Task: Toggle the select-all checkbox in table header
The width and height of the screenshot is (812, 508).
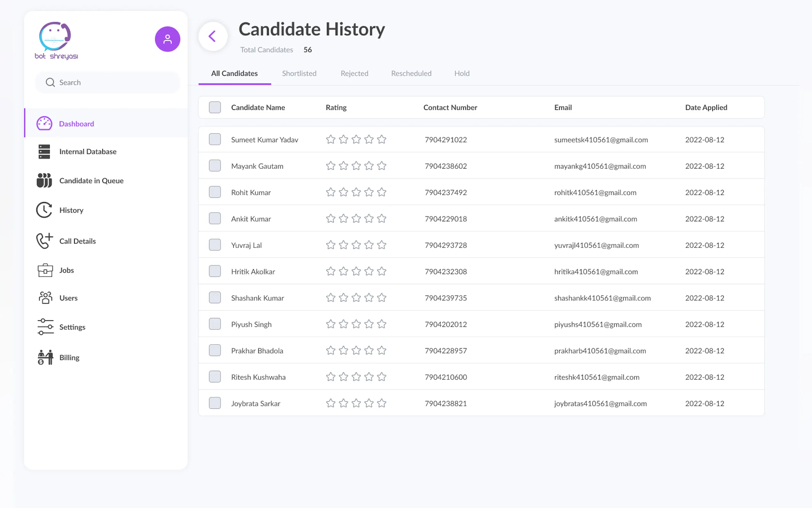Action: (x=215, y=107)
